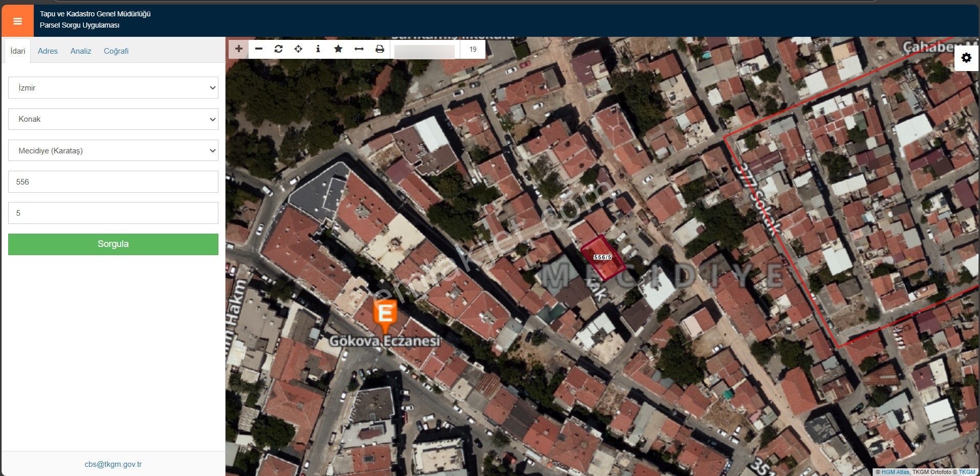The height and width of the screenshot is (476, 980).
Task: Select the measure distance arrow tool
Action: pos(359,49)
